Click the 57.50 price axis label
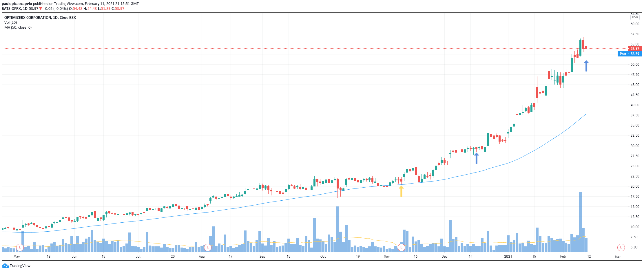The height and width of the screenshot is (271, 644). click(x=635, y=34)
